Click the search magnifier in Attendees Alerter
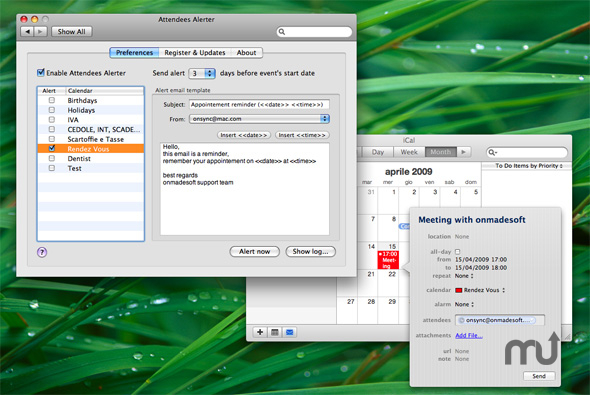The height and width of the screenshot is (395, 590). pyautogui.click(x=282, y=32)
